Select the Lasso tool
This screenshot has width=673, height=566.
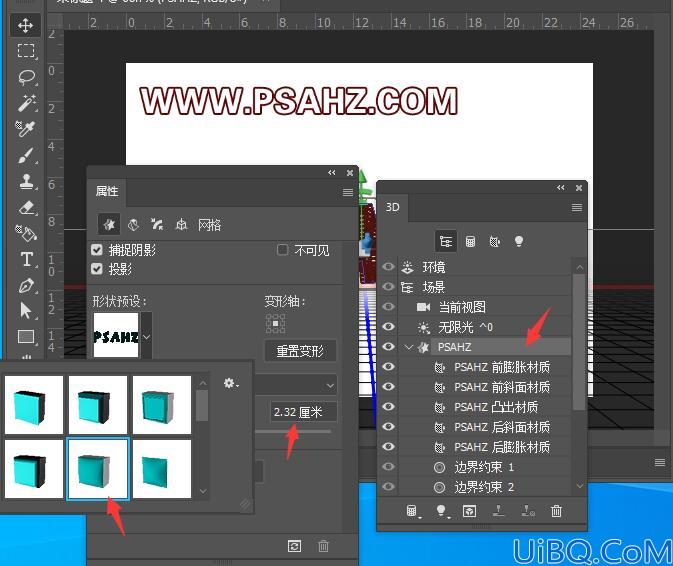(26, 77)
